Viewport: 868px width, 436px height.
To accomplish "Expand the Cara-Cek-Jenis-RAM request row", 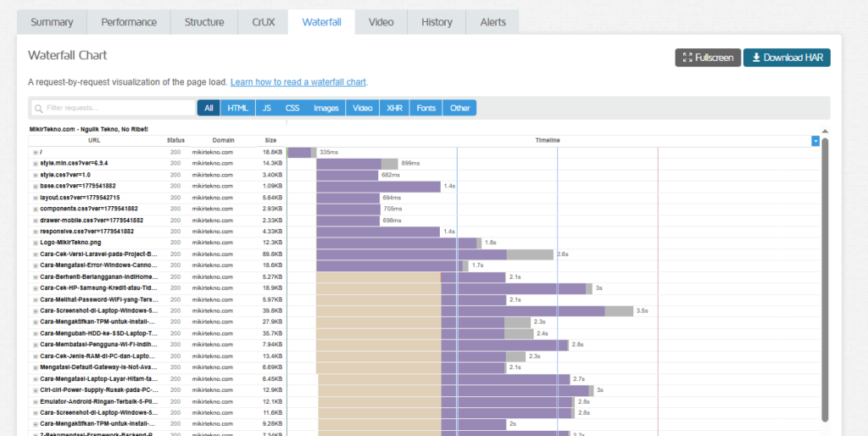I will coord(36,357).
